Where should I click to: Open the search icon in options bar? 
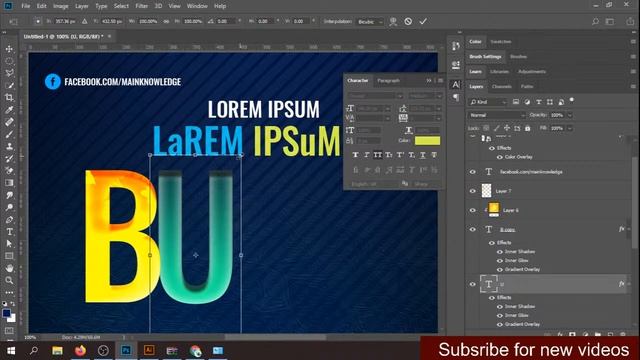point(595,21)
